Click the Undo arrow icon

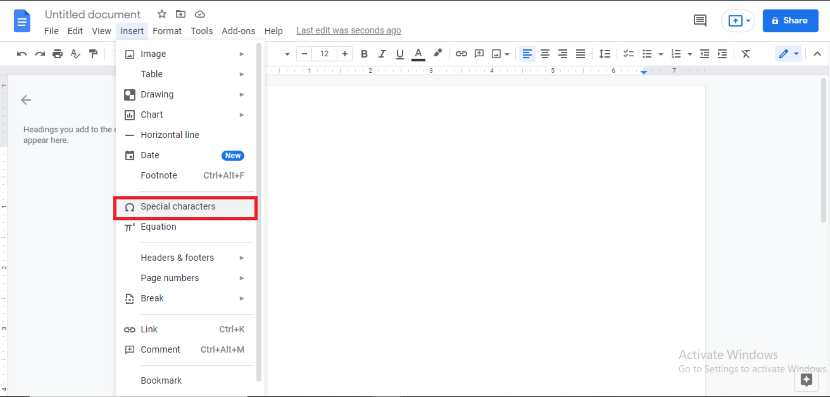22,53
